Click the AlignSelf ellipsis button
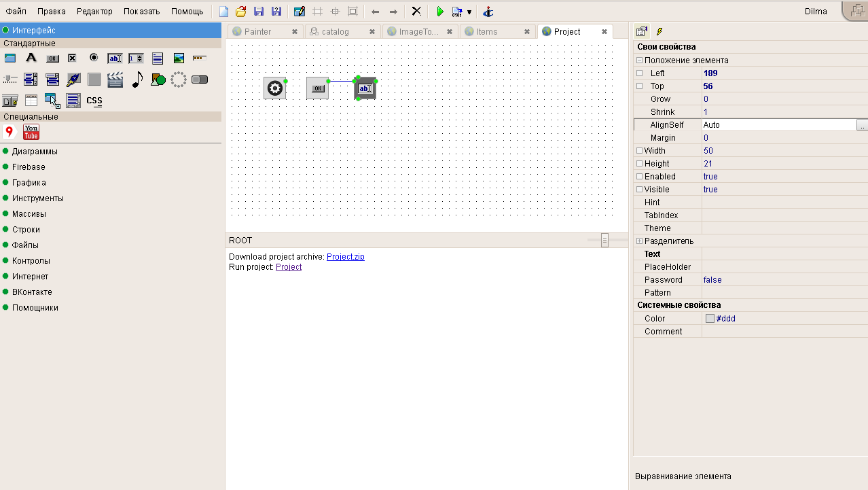The height and width of the screenshot is (490, 868). [x=862, y=126]
